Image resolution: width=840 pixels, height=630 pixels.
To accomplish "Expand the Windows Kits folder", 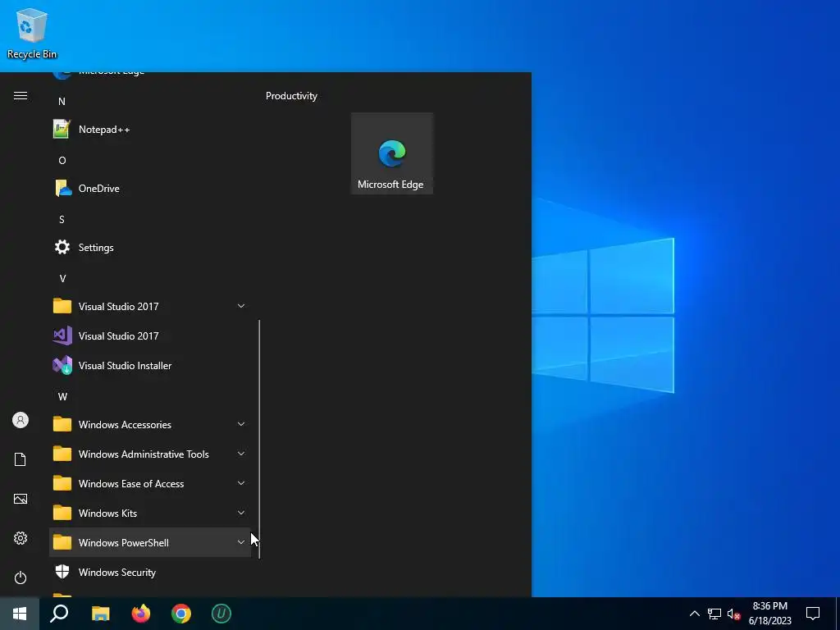I will [150, 513].
